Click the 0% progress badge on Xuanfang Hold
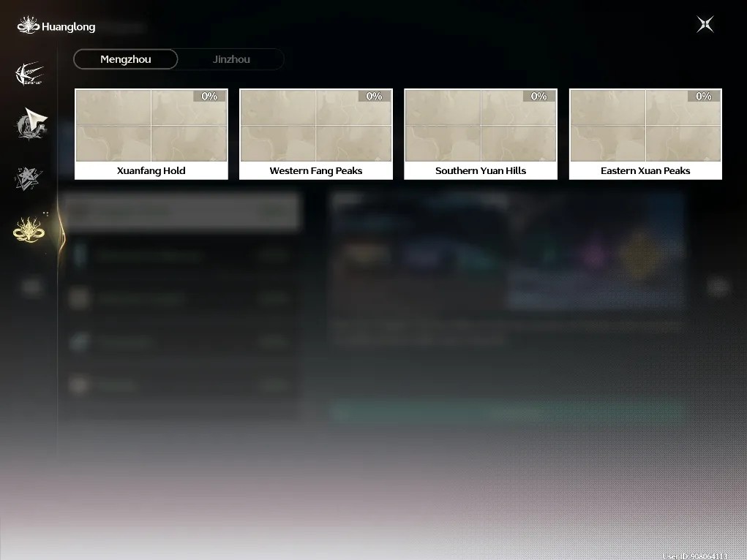The height and width of the screenshot is (560, 747). [209, 97]
